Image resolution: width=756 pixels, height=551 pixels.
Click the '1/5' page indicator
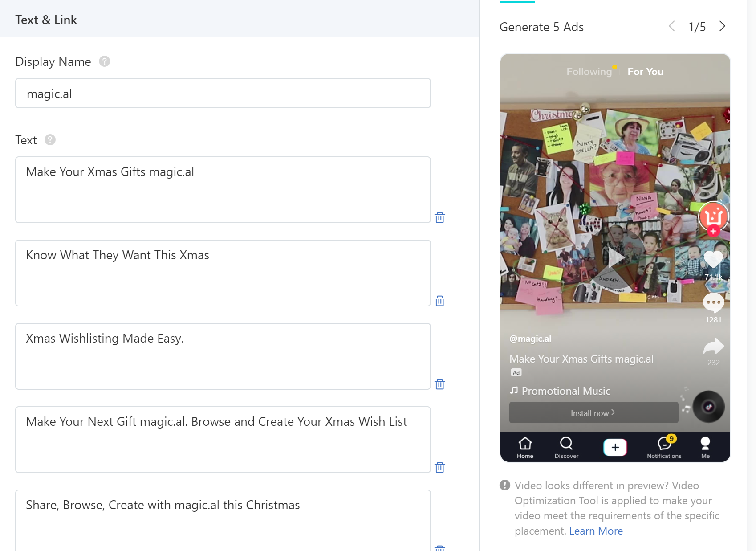(697, 27)
